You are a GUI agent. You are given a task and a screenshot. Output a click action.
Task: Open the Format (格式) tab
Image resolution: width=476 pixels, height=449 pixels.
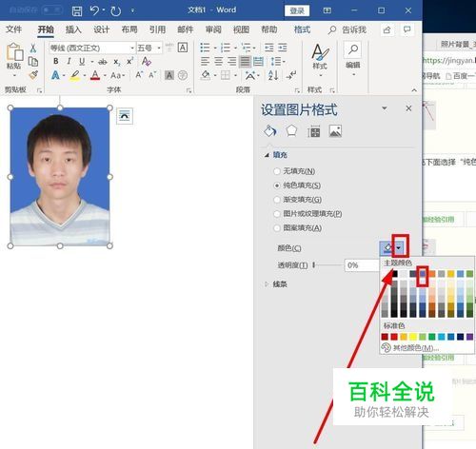(302, 29)
